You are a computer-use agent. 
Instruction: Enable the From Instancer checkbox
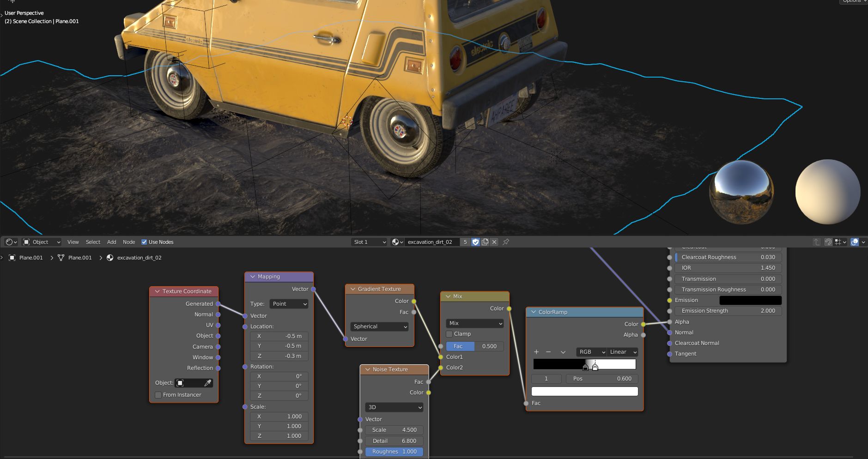158,395
